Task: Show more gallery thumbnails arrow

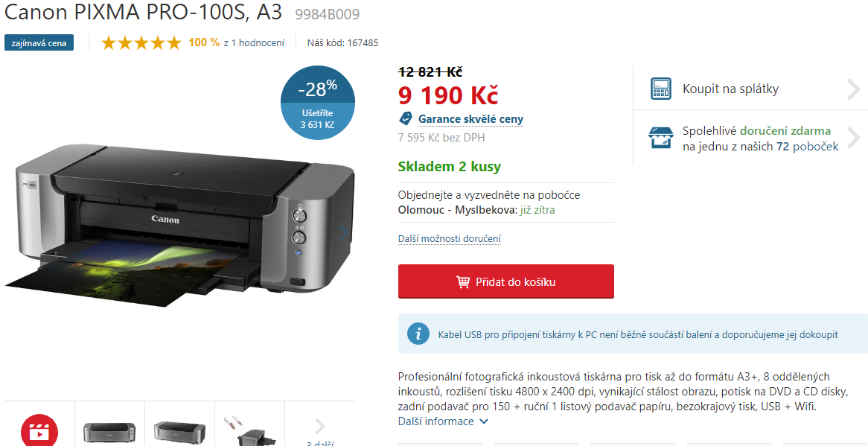Action: [x=319, y=426]
